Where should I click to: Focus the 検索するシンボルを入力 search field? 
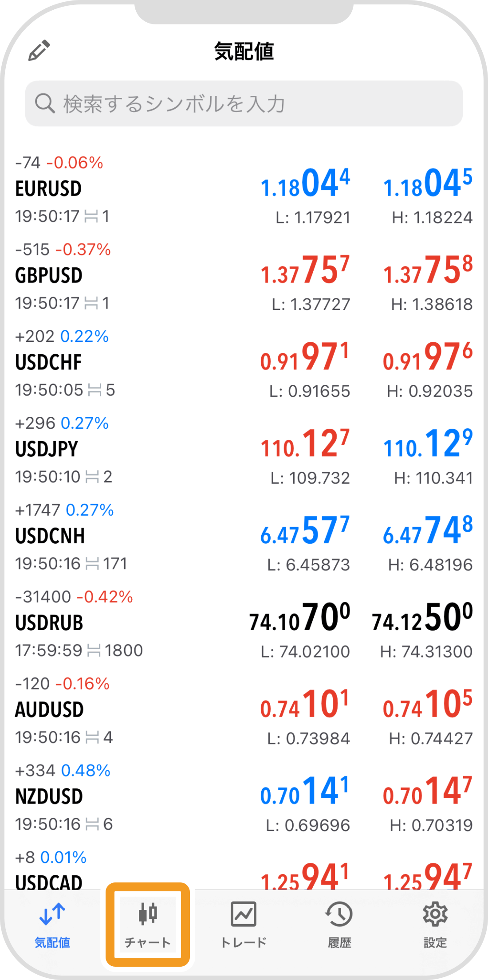point(244,104)
